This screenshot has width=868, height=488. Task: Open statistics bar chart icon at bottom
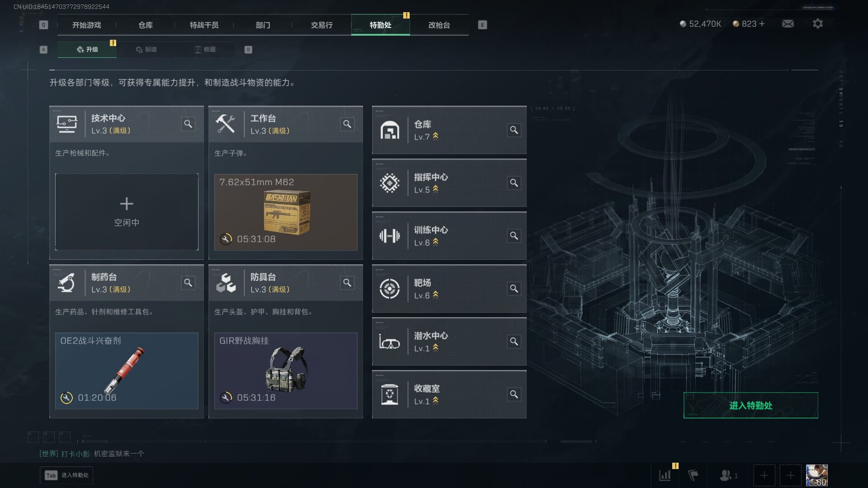pyautogui.click(x=665, y=475)
